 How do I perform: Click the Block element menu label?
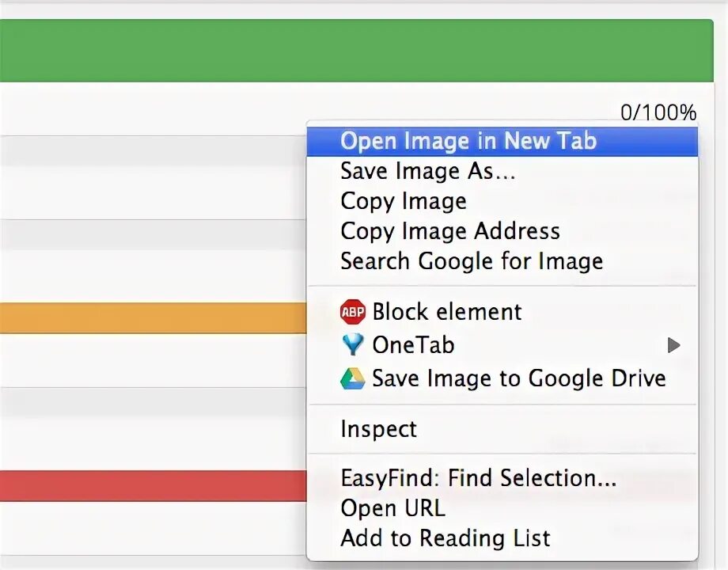pos(447,312)
